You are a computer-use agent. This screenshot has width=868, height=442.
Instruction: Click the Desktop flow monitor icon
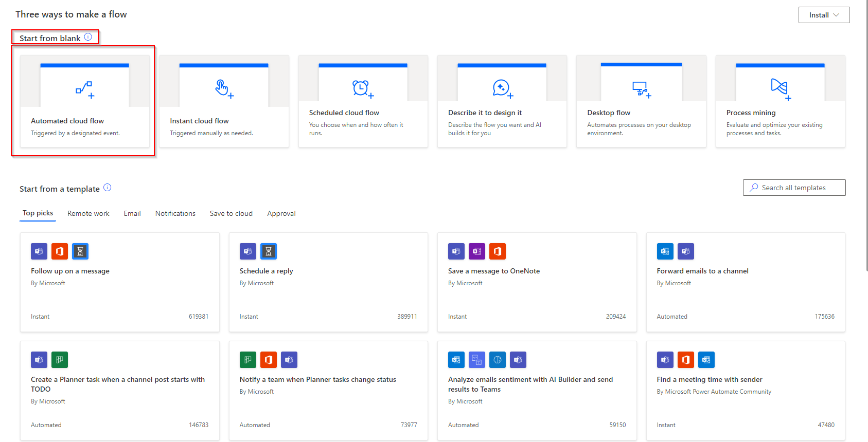tap(642, 89)
